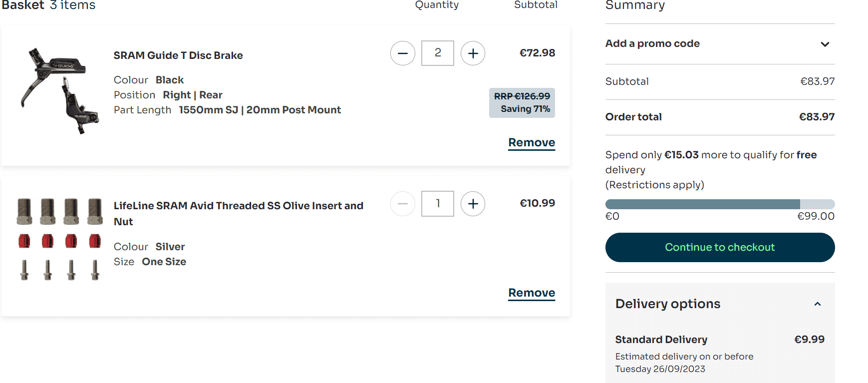Open SRAM Guide T Disc Brake title
868x383 pixels.
click(178, 55)
